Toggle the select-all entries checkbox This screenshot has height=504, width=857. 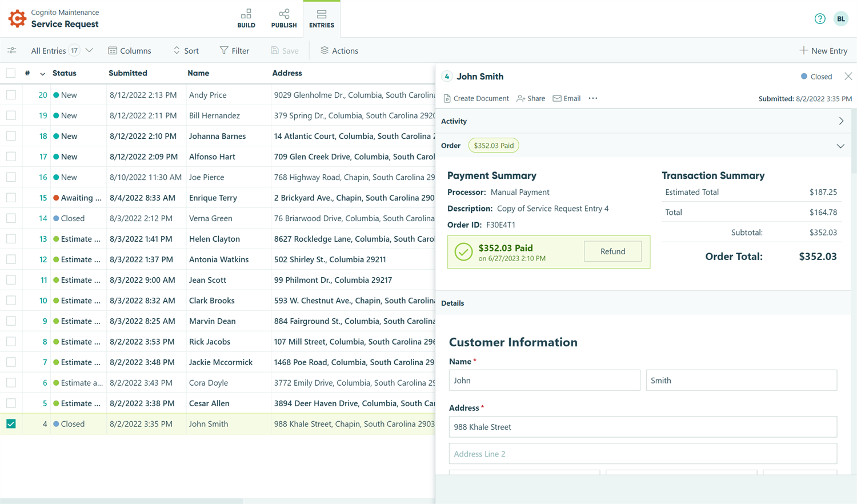[11, 73]
